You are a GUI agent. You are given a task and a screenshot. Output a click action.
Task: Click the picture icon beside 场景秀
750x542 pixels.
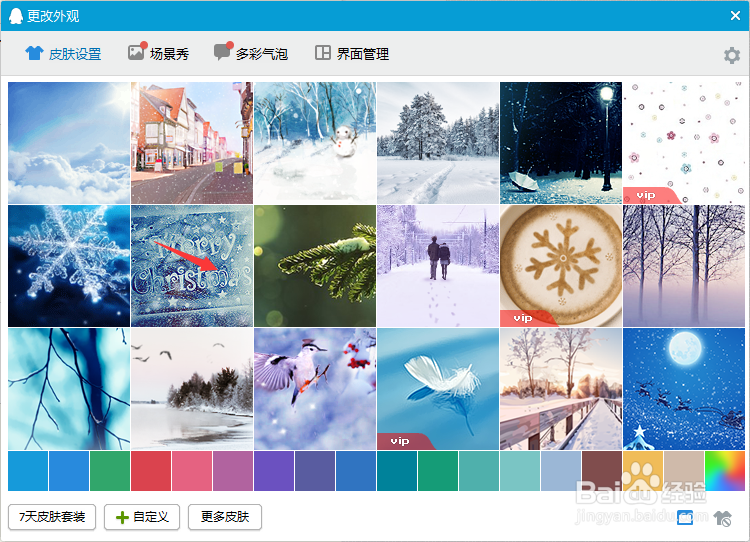pyautogui.click(x=136, y=52)
